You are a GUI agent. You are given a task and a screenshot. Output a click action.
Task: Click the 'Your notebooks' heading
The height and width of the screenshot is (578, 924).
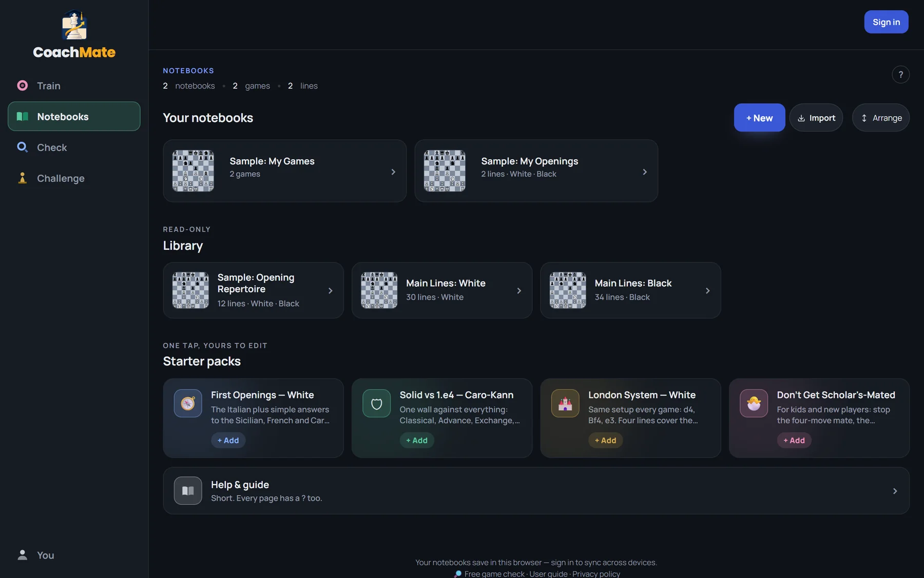(x=208, y=118)
